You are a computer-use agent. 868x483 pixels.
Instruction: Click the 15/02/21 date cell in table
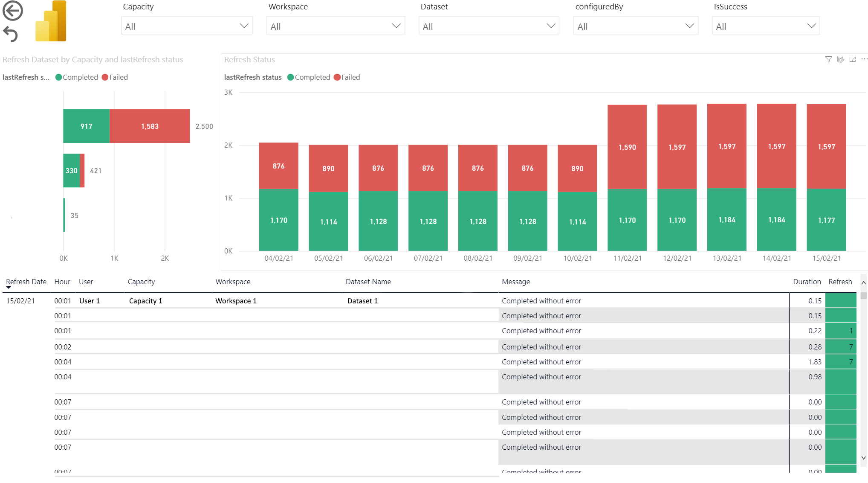click(x=20, y=301)
